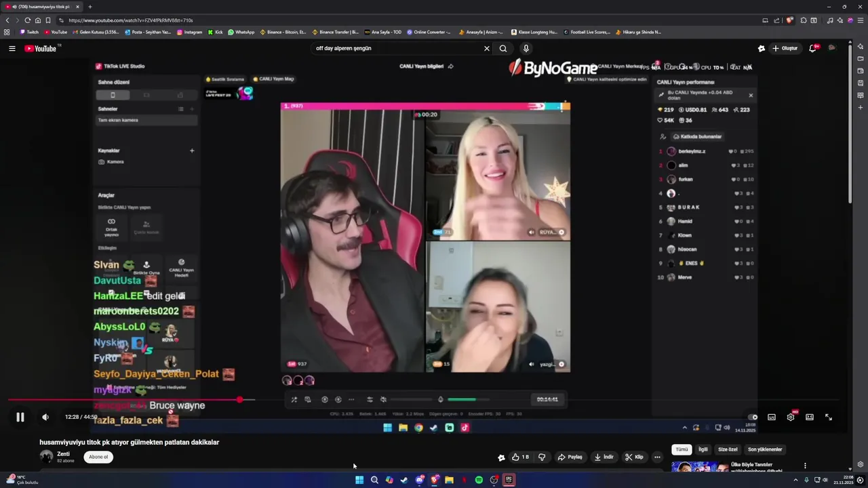
Task: Open Kick bookmark
Action: 215,32
